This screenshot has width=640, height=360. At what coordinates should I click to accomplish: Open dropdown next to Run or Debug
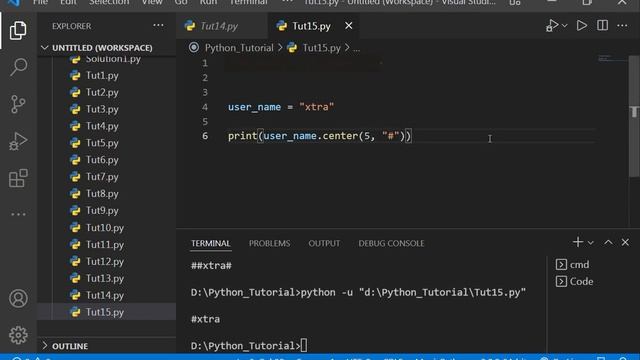tap(564, 26)
